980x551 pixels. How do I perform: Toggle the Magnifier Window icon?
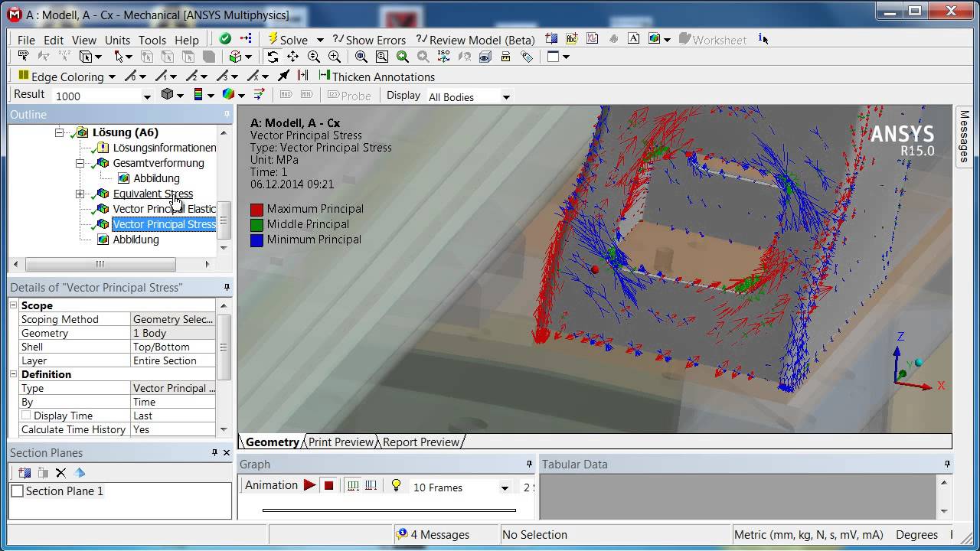382,57
